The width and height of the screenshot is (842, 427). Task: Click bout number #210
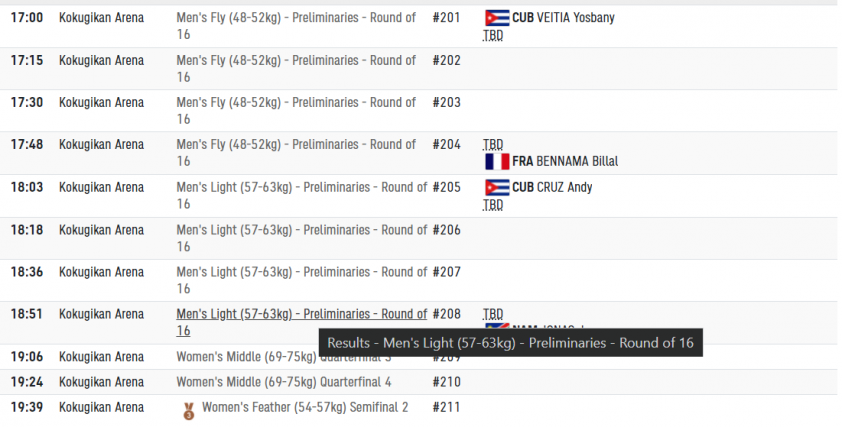(x=446, y=382)
